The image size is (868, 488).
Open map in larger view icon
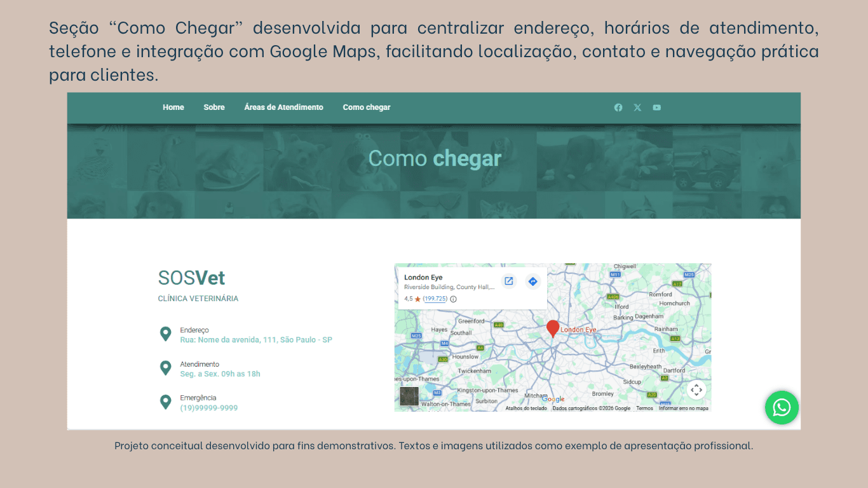509,281
